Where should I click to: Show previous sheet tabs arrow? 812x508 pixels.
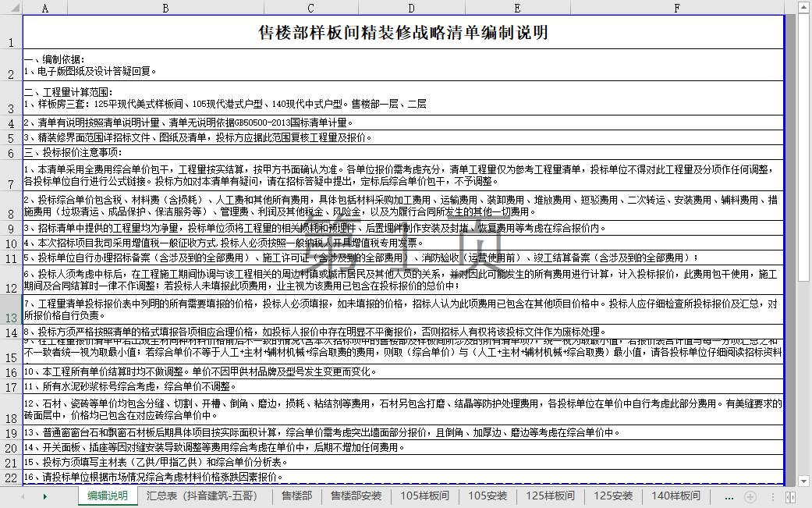[x=23, y=496]
